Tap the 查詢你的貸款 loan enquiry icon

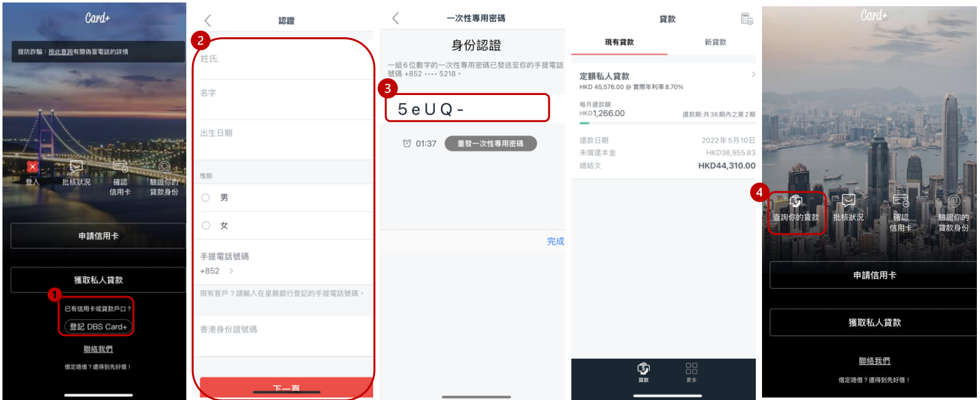pos(796,201)
